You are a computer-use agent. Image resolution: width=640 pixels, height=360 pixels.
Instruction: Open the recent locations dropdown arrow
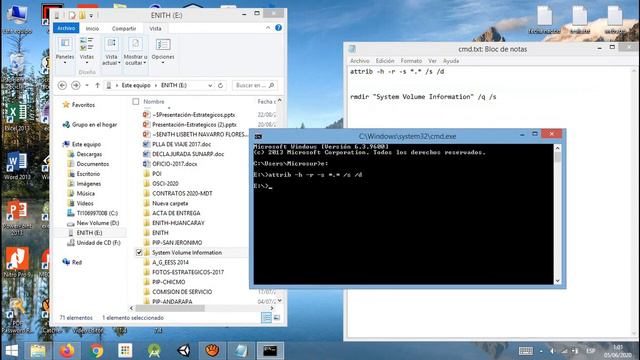click(x=87, y=85)
